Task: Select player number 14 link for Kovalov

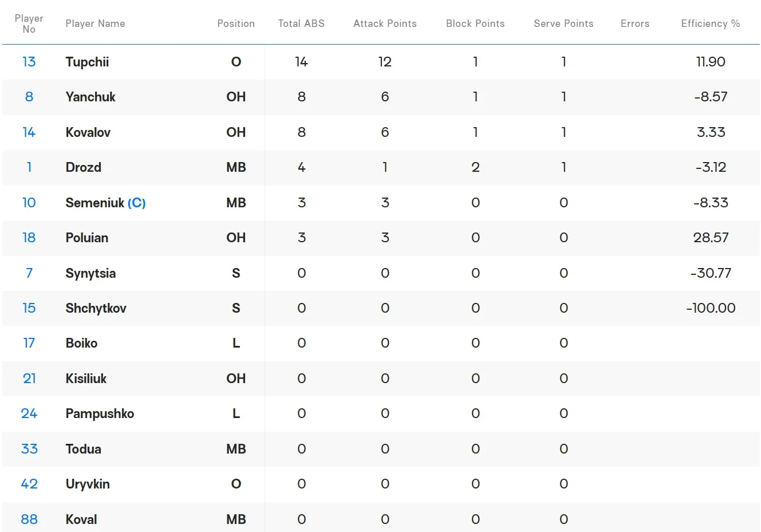Action: tap(29, 132)
